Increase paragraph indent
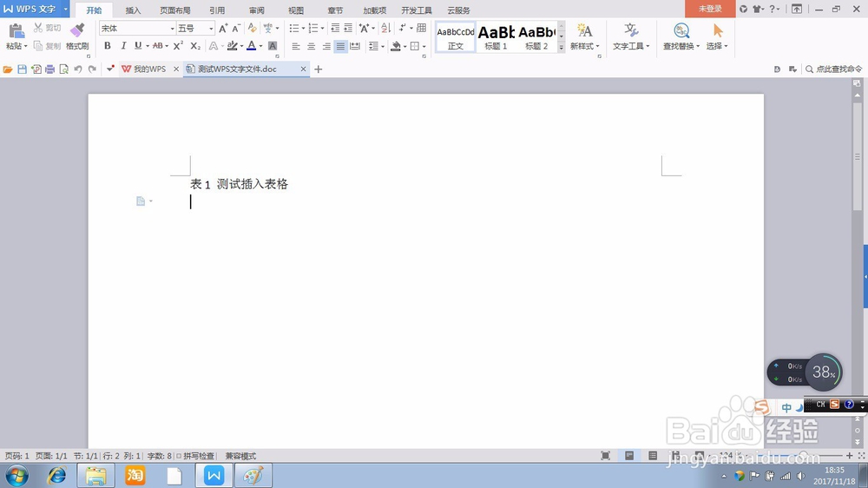This screenshot has height=488, width=868. click(x=348, y=29)
